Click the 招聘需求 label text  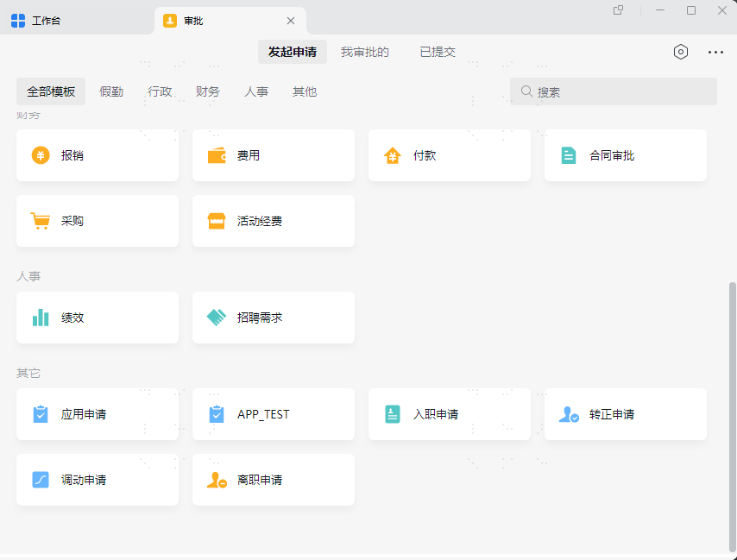coord(260,318)
